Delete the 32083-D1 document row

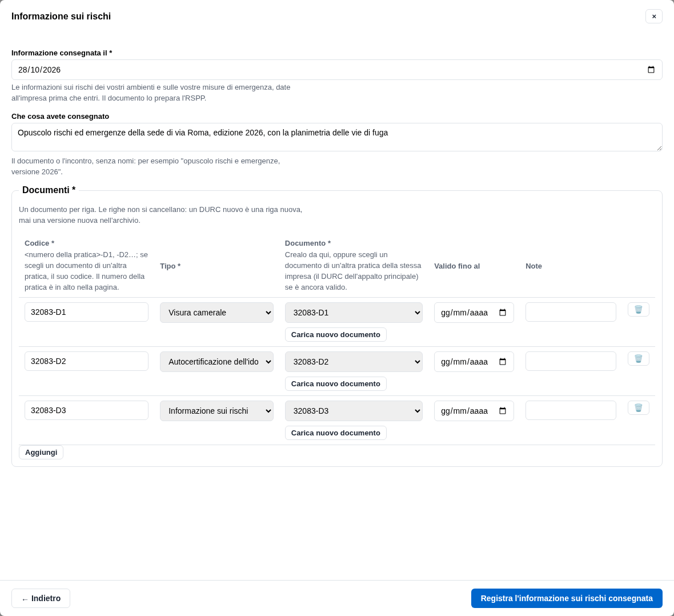638,310
